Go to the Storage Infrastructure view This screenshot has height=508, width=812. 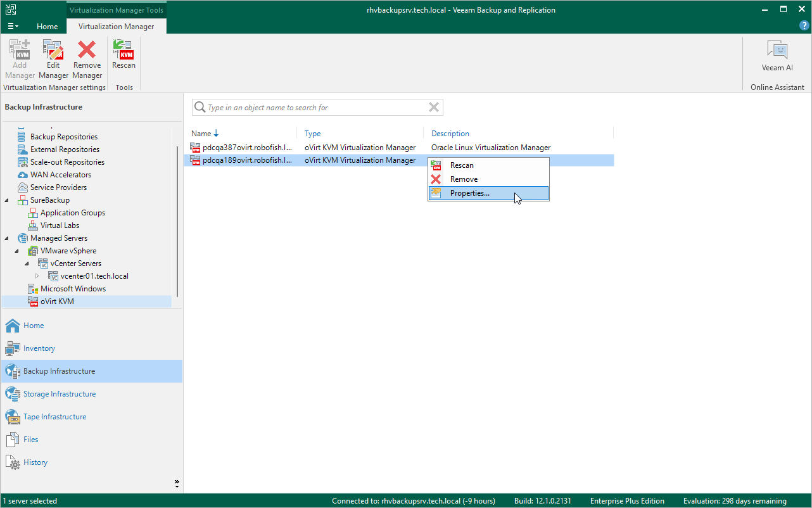(60, 394)
